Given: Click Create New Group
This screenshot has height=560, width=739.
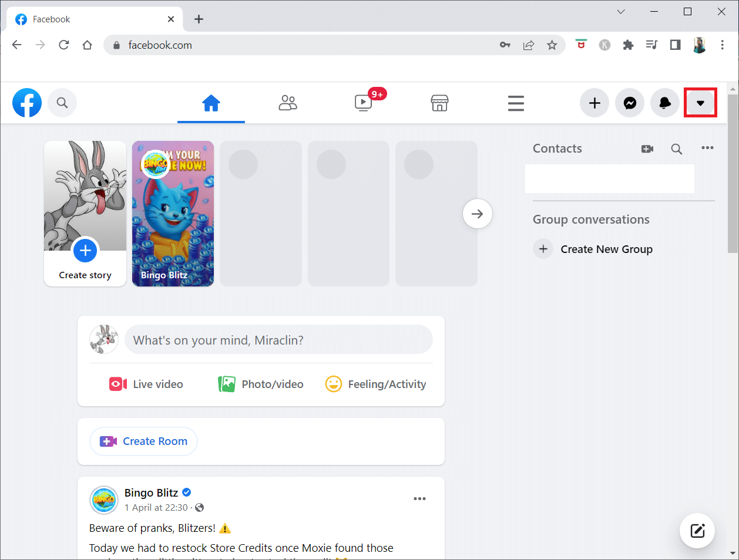Looking at the screenshot, I should pyautogui.click(x=593, y=249).
